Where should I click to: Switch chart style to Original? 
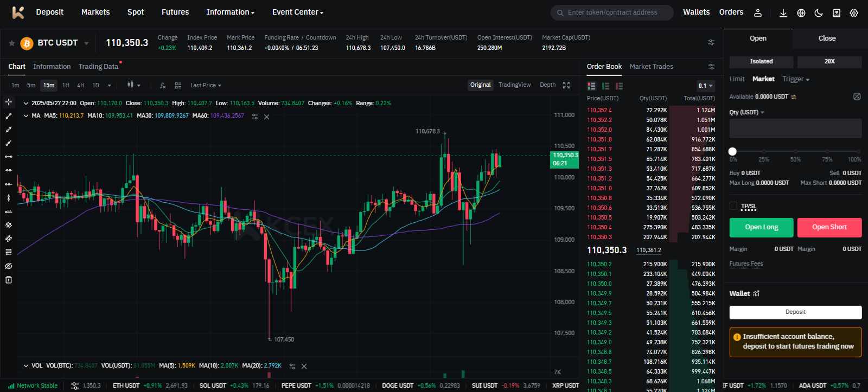pyautogui.click(x=480, y=85)
